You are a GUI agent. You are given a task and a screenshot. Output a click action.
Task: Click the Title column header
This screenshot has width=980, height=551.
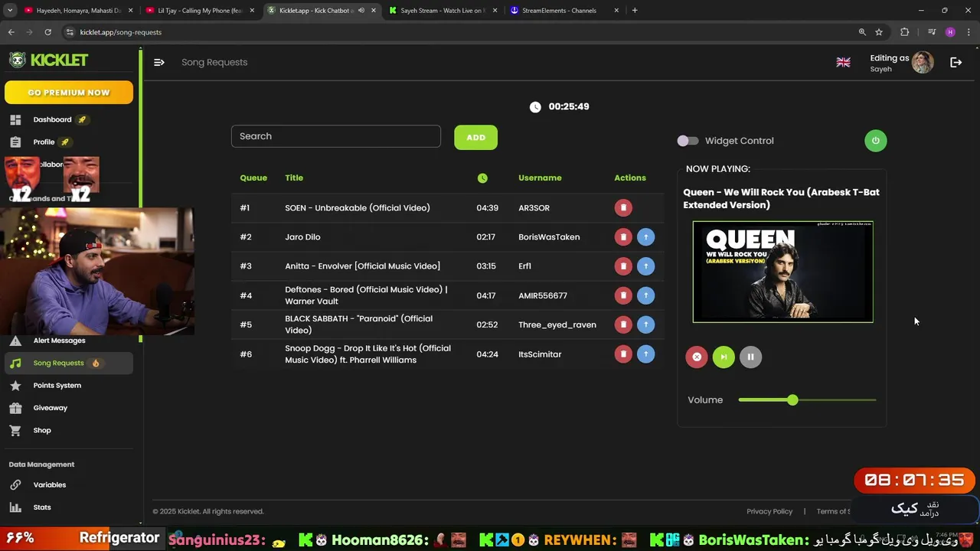tap(294, 178)
